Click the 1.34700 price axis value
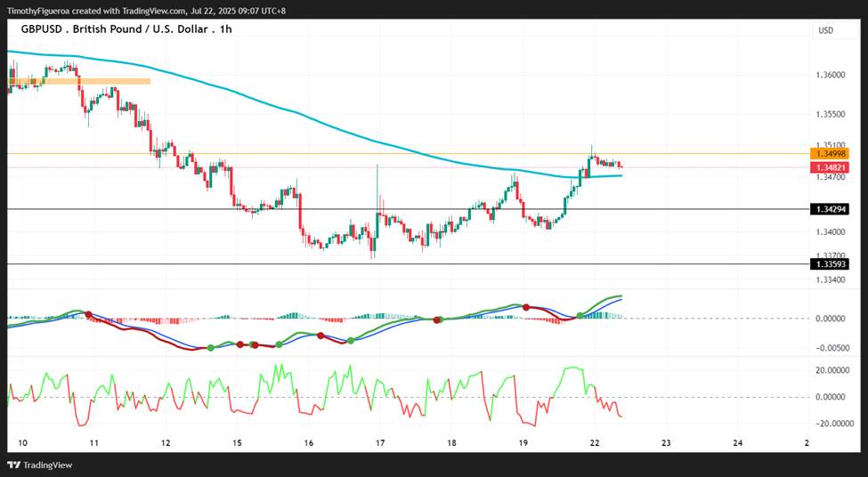The image size is (868, 477). click(831, 177)
